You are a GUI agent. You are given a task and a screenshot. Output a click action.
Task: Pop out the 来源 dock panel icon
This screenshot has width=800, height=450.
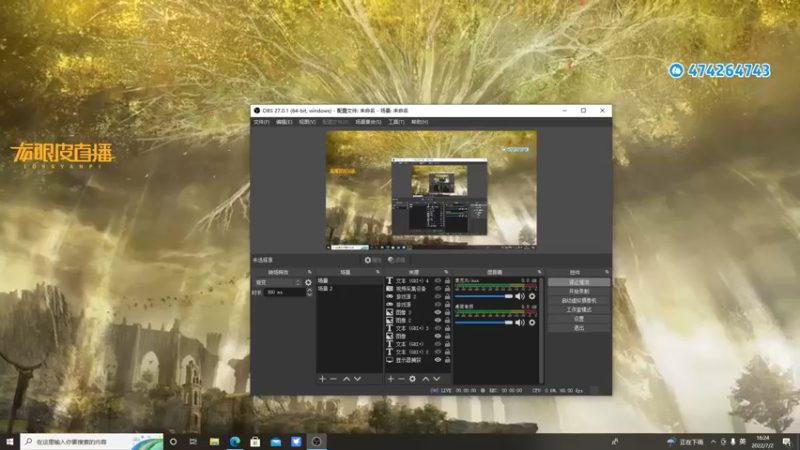pyautogui.click(x=446, y=272)
